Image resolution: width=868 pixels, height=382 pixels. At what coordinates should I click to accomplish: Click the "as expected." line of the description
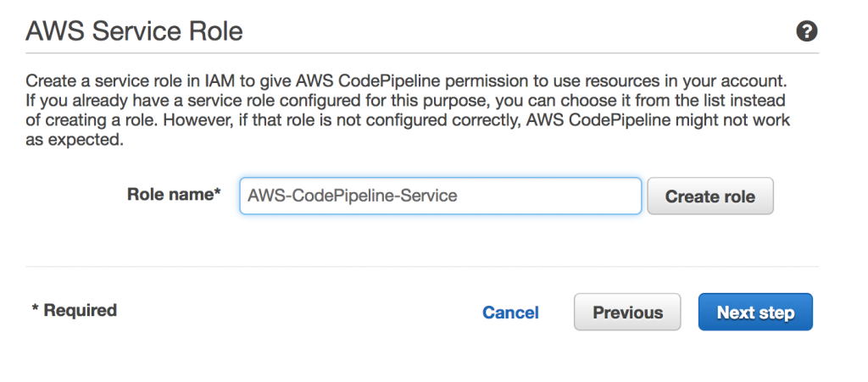(x=75, y=141)
